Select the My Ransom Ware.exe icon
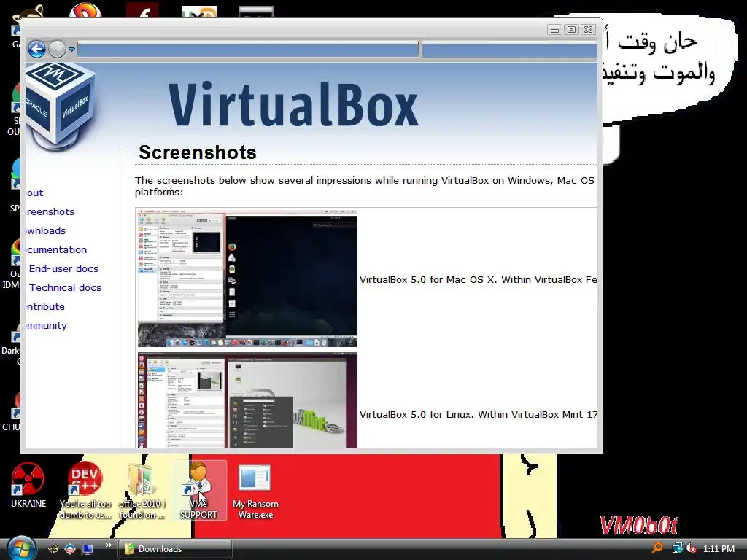 click(255, 491)
